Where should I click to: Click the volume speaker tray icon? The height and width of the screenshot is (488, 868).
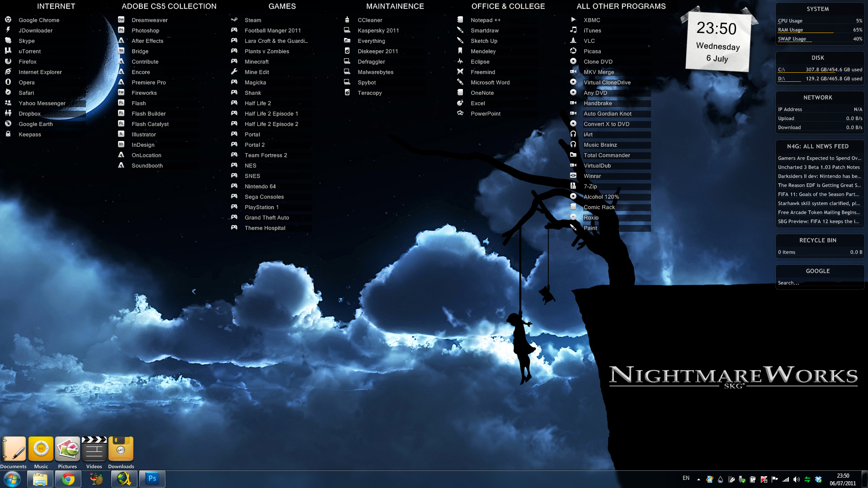click(x=797, y=479)
